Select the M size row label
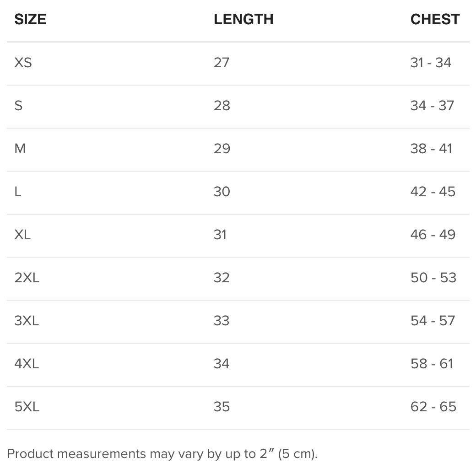The height and width of the screenshot is (474, 476). pos(20,149)
